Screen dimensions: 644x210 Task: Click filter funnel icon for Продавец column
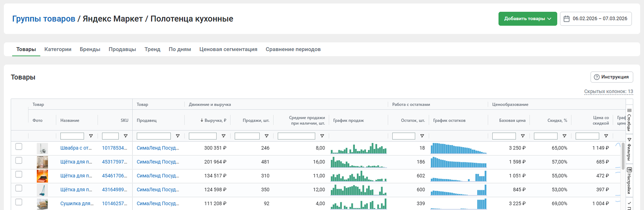click(178, 136)
